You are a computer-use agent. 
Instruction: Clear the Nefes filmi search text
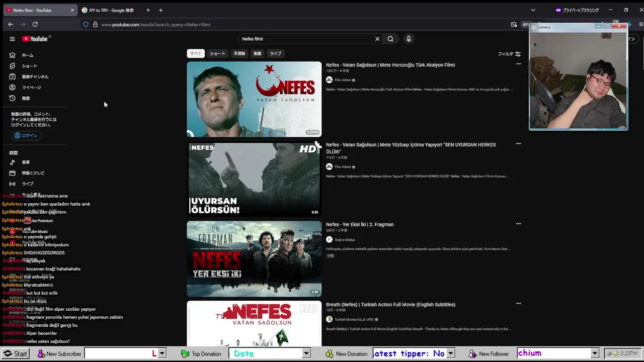coord(377,39)
